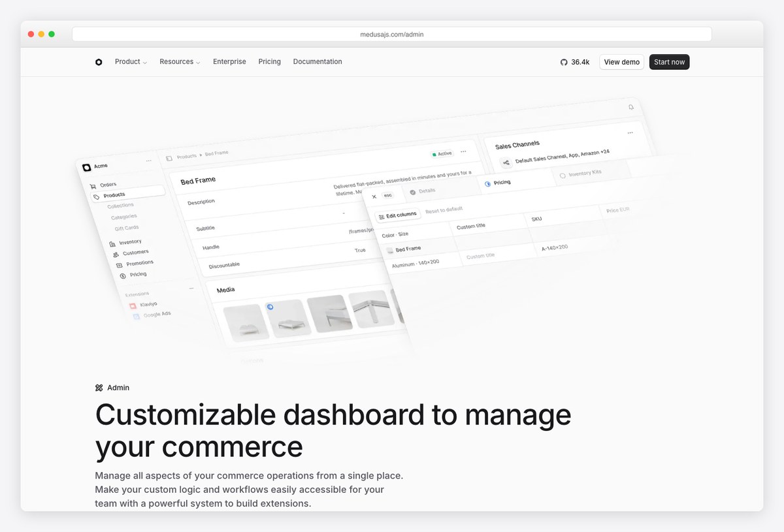Click the Orders shopping cart icon
The image size is (784, 532).
tap(93, 186)
